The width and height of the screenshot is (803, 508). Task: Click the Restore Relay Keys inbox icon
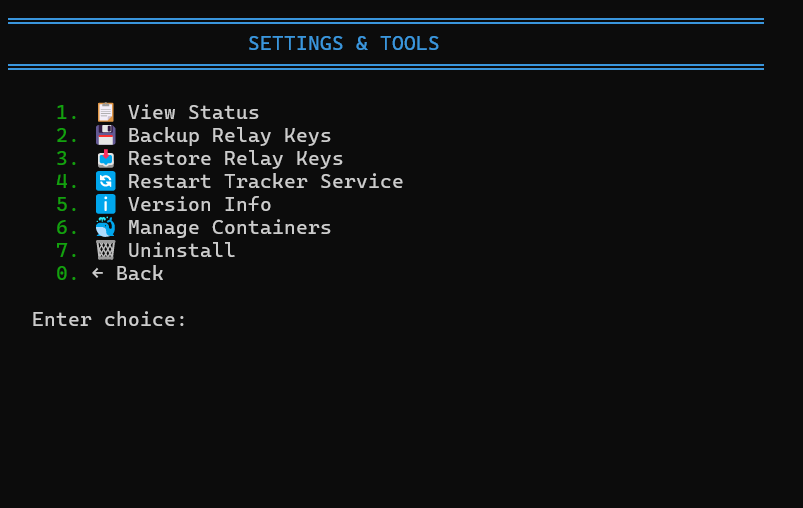pos(105,158)
